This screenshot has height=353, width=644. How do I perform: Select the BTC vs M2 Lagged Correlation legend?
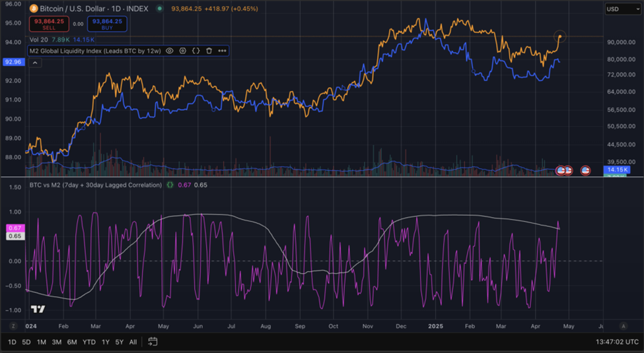click(95, 185)
